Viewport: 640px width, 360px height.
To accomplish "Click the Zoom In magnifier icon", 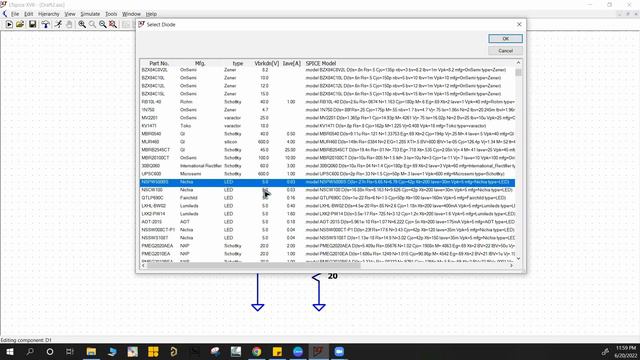I will click(82, 24).
